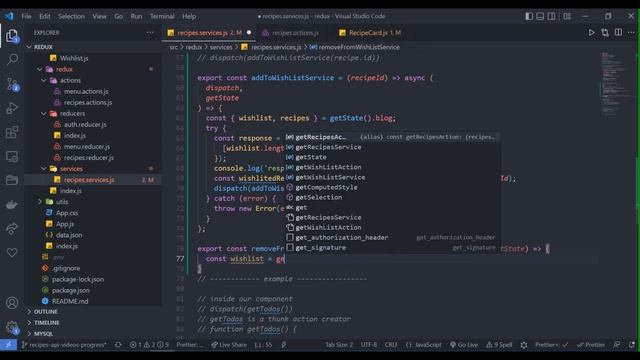The image size is (640, 360).
Task: Split the editor right
Action: [x=618, y=33]
